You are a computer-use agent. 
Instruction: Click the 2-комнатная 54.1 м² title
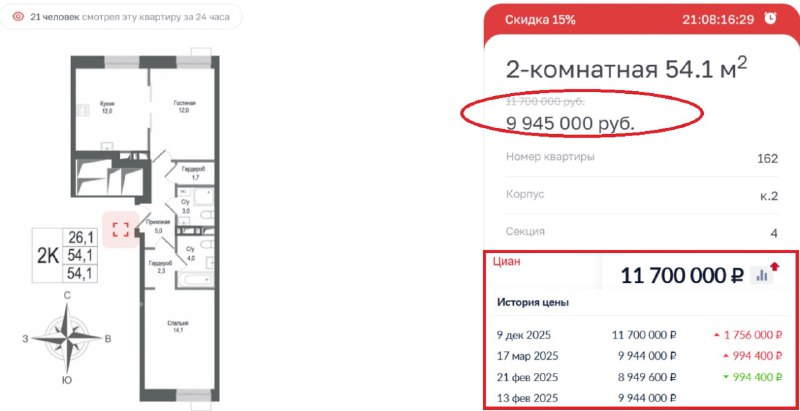627,69
